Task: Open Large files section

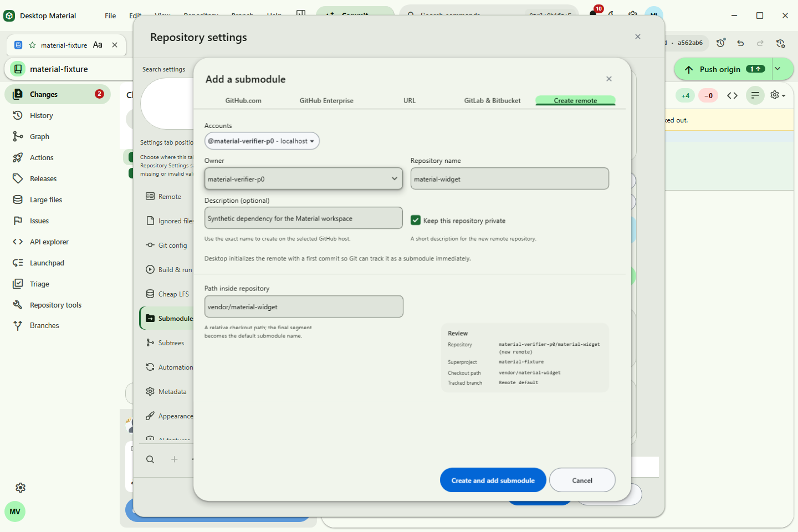Action: (58, 199)
